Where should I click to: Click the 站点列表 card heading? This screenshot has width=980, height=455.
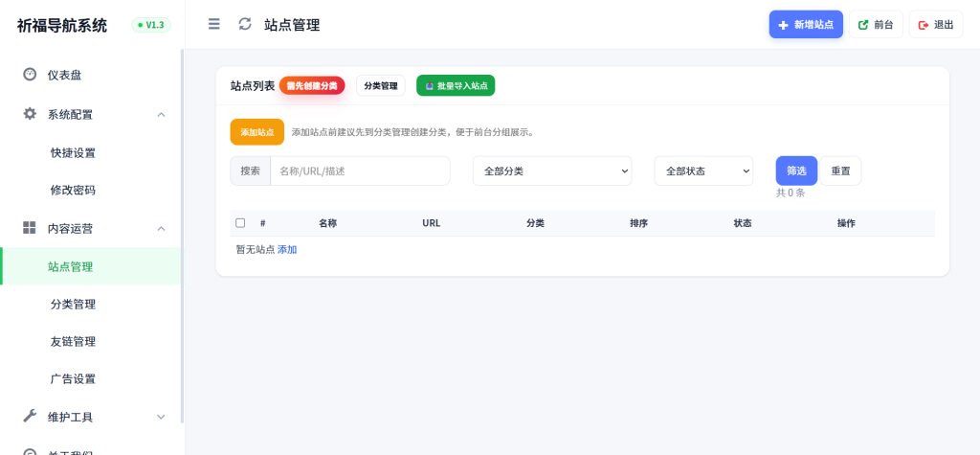click(253, 86)
